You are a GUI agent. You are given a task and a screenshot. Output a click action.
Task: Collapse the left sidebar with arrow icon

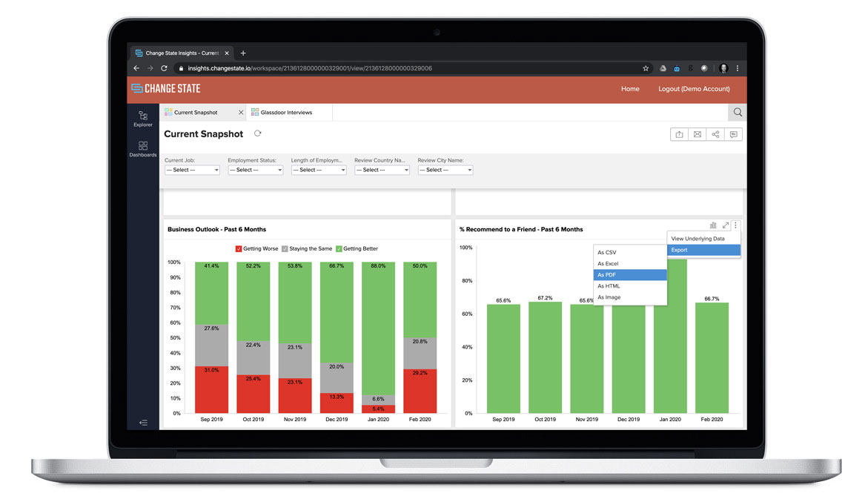click(143, 423)
